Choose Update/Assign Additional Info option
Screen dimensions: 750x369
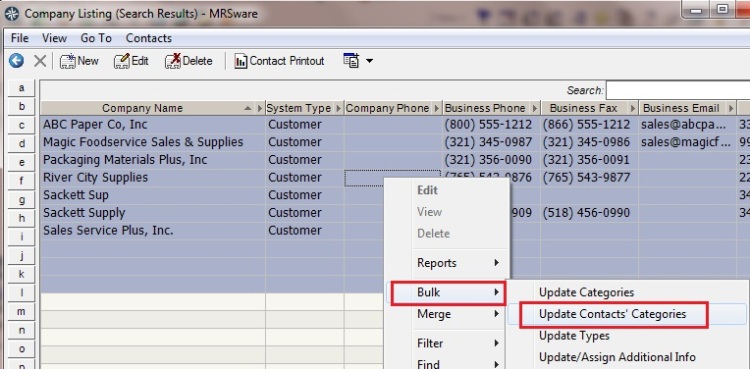(x=627, y=358)
